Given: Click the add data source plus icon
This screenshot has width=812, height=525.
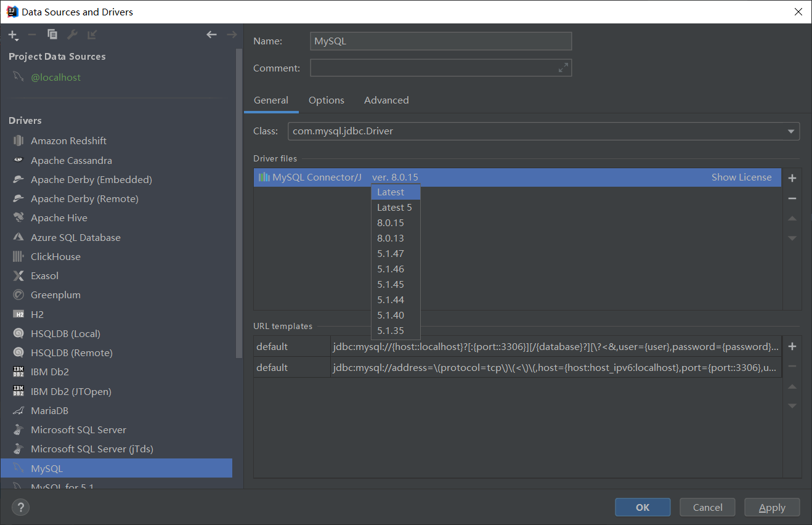Looking at the screenshot, I should click(x=13, y=35).
